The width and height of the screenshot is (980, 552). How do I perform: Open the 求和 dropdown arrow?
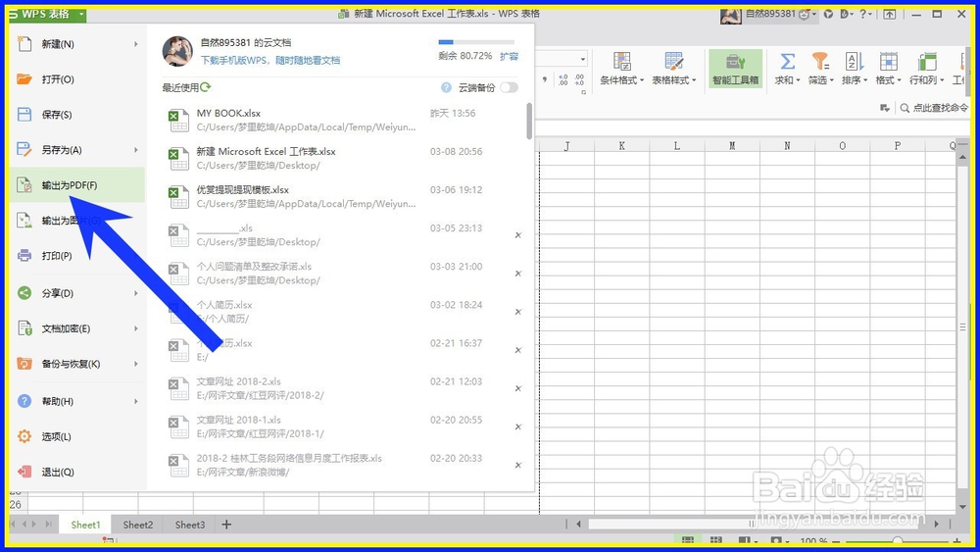pos(799,80)
